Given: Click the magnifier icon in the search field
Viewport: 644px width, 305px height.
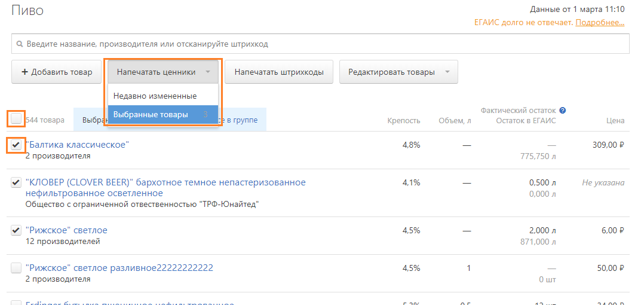Looking at the screenshot, I should [x=19, y=44].
